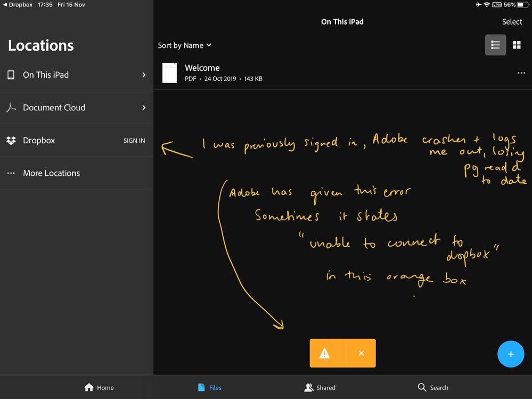Sign in to Dropbox
532x399 pixels.
(134, 141)
